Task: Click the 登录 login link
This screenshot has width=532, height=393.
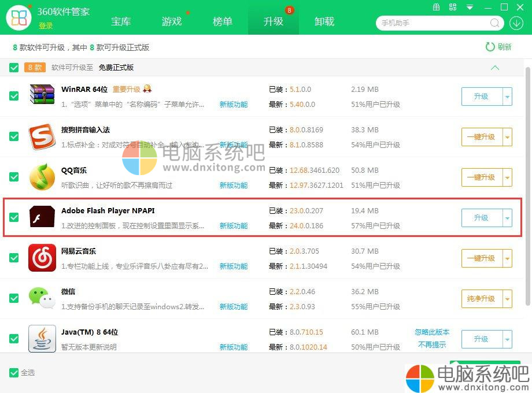Action: coord(46,26)
